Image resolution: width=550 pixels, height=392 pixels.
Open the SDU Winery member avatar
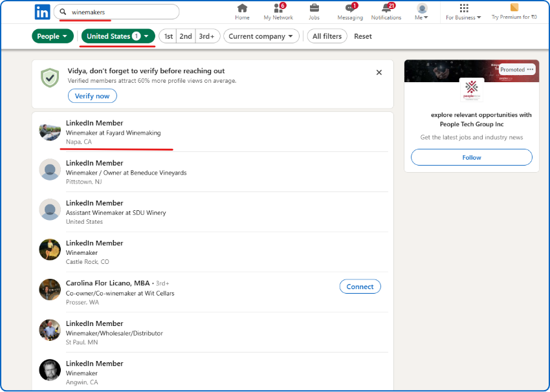(50, 210)
